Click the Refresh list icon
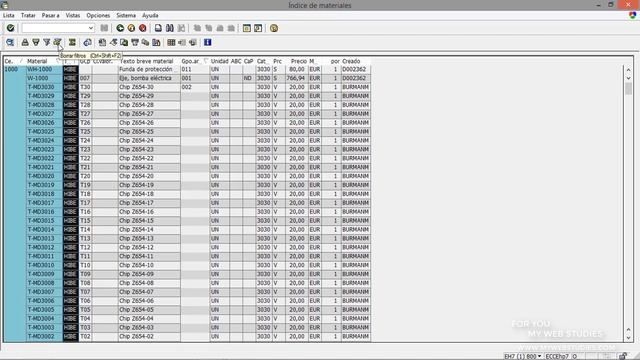Screen dimensions: 640x360 (87, 42)
